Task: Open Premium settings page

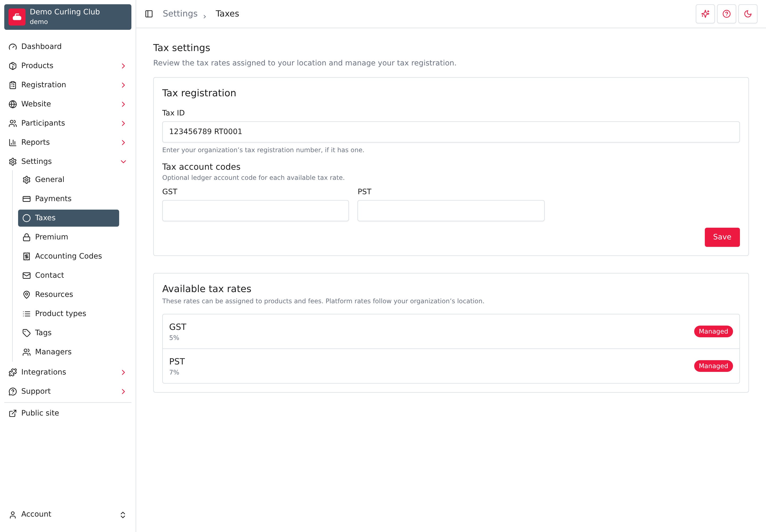Action: coord(68,237)
